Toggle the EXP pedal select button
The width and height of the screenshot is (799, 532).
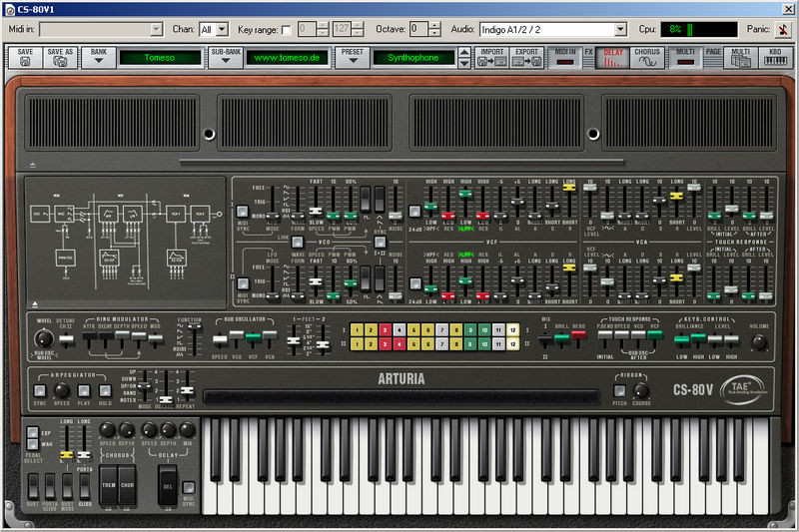point(32,433)
